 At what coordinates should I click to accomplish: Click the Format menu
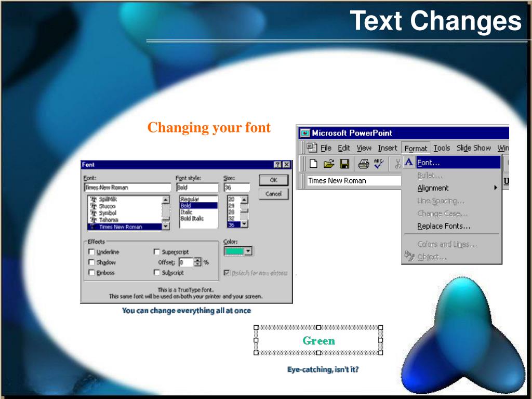click(x=416, y=148)
